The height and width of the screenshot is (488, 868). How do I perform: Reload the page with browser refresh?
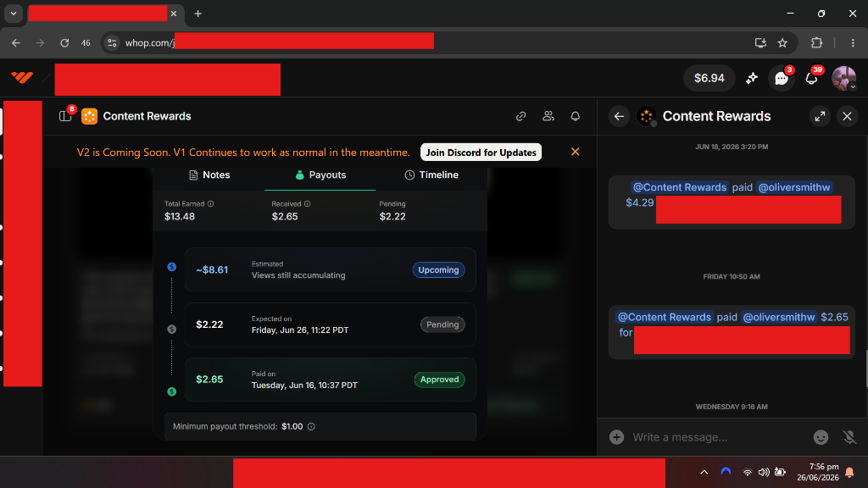pos(64,42)
